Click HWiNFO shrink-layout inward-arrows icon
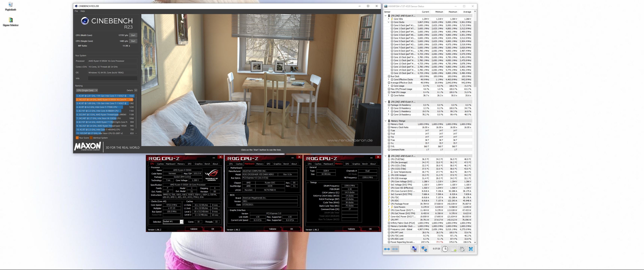Screen dimensions: 644x270 click(395, 249)
